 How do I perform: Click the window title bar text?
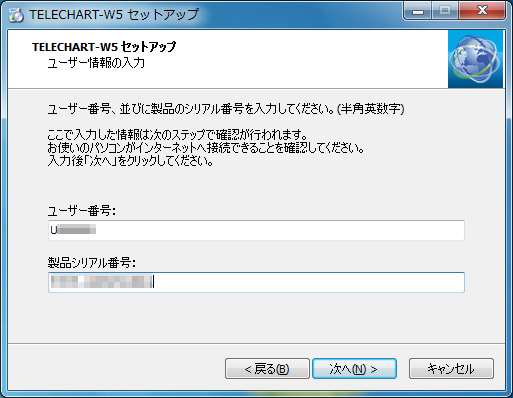pos(114,14)
